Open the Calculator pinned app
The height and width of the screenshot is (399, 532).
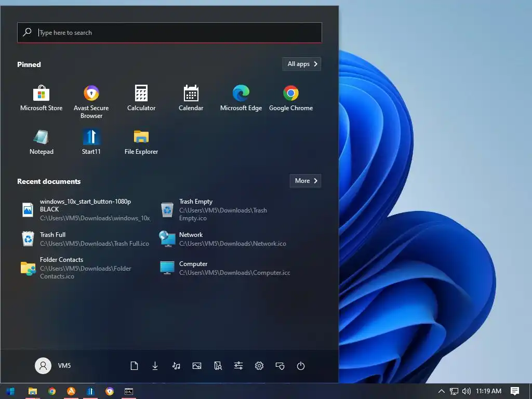141,98
